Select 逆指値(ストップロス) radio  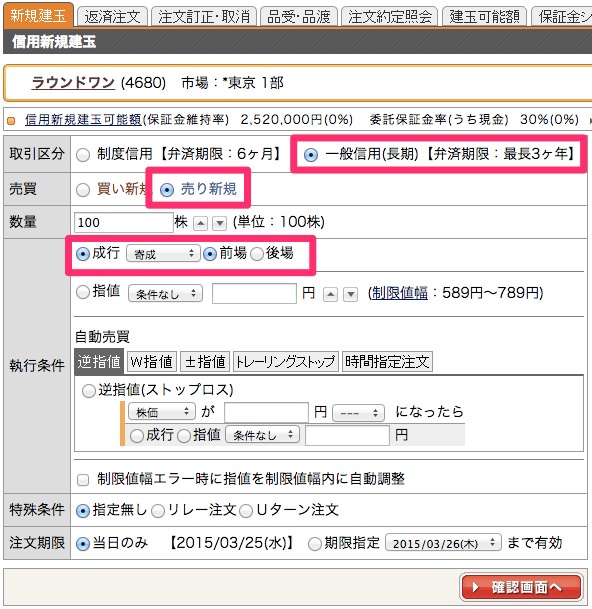pos(89,391)
